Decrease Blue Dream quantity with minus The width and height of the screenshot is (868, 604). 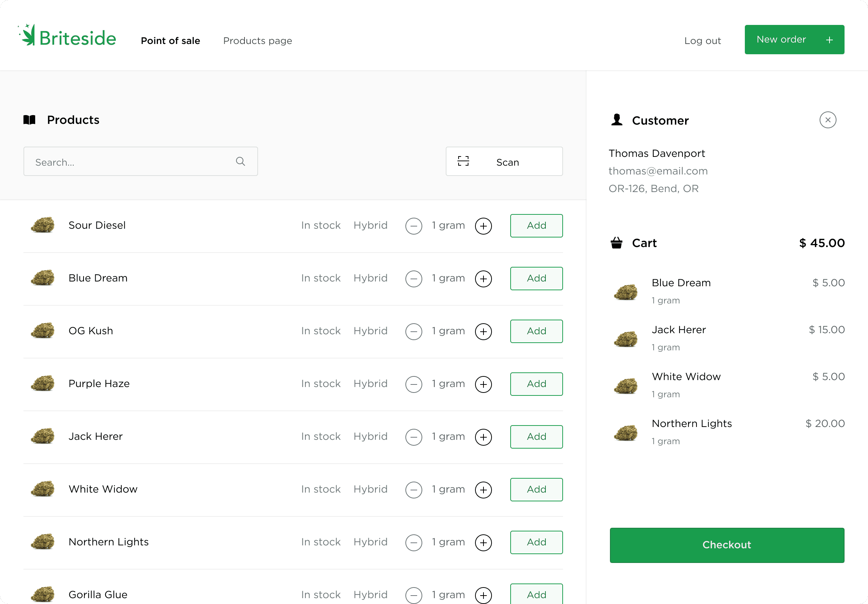coord(413,279)
